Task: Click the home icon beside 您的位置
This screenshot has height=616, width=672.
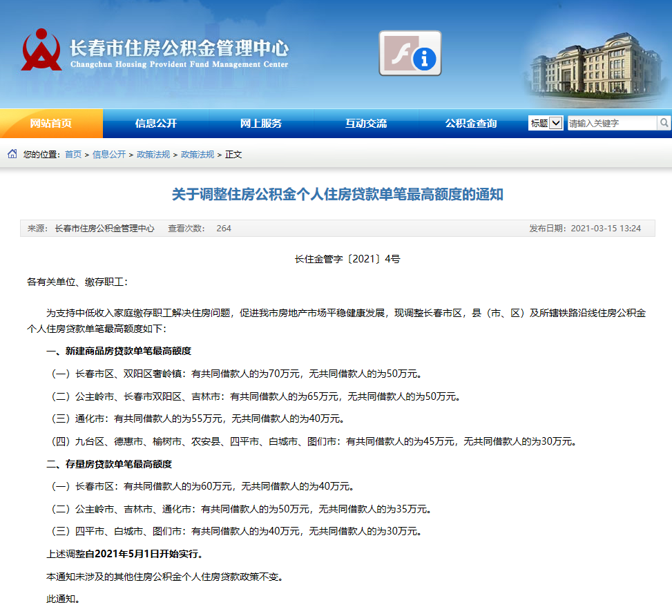Action: [11, 155]
